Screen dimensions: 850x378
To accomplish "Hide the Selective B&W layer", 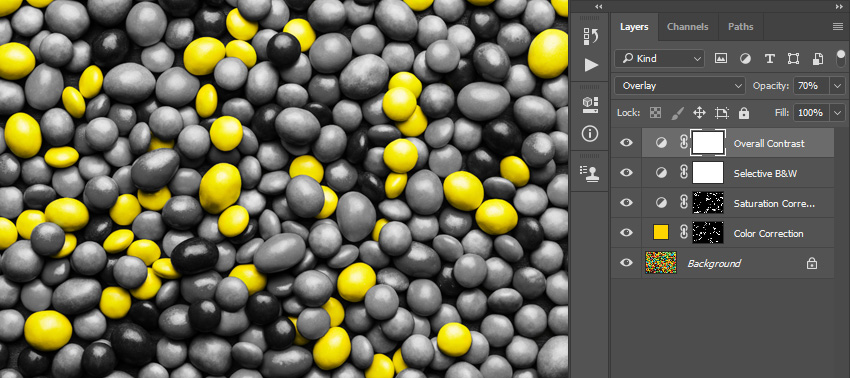I will (x=626, y=173).
